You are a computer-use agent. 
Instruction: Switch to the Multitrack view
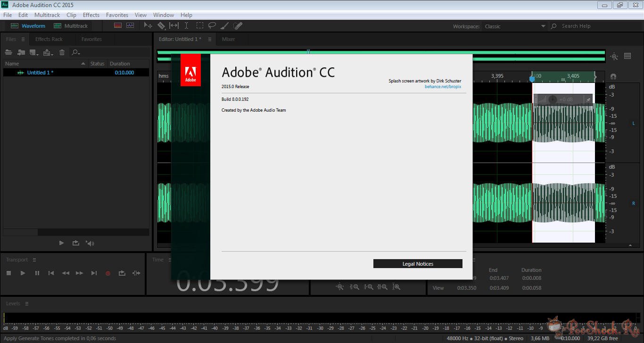(71, 26)
